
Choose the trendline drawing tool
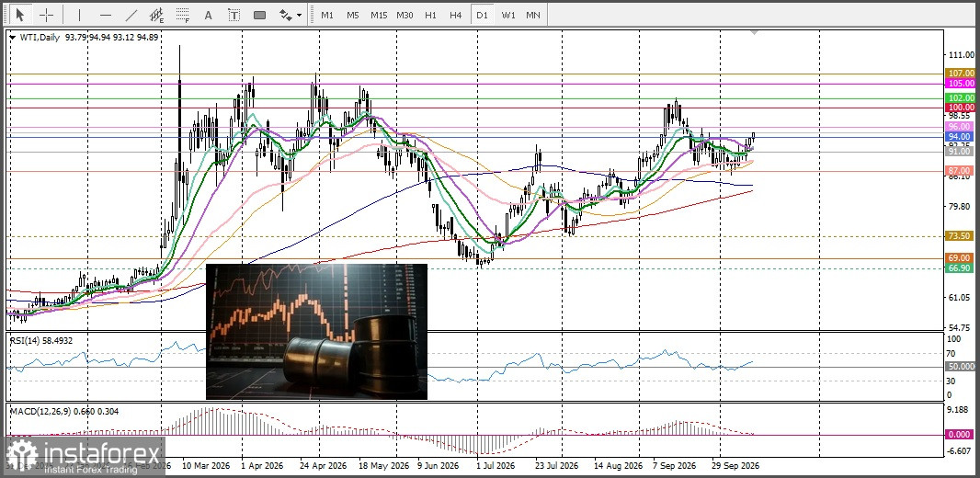coord(131,15)
